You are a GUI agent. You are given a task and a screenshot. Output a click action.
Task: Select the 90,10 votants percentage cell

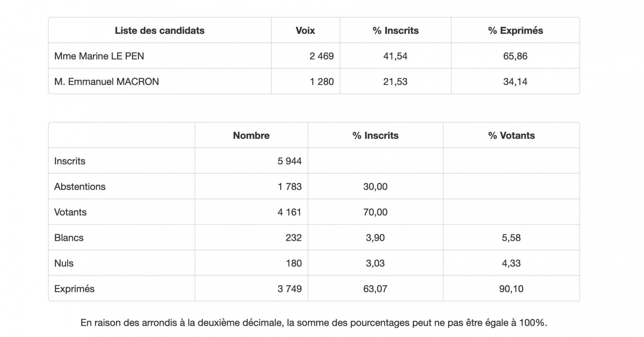pos(511,289)
